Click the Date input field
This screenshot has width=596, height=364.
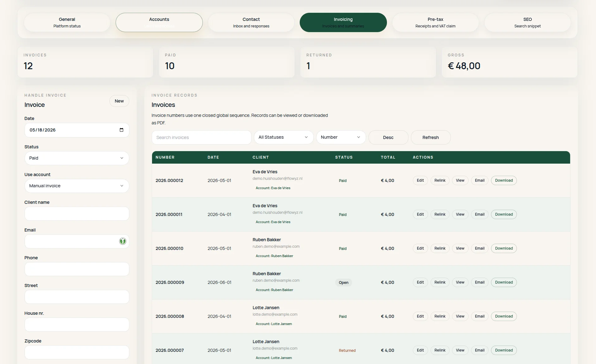click(x=77, y=130)
